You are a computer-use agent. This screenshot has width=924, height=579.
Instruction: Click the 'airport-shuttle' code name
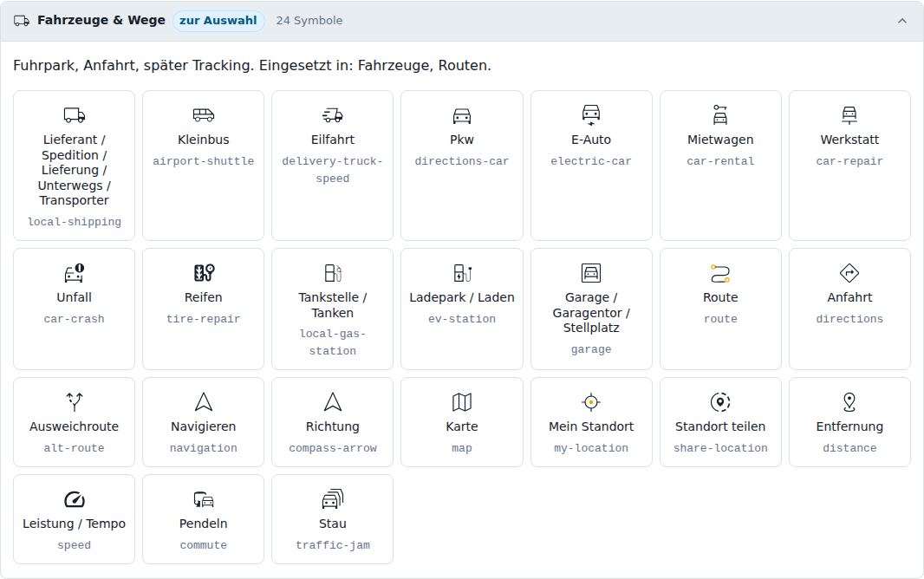coord(204,161)
